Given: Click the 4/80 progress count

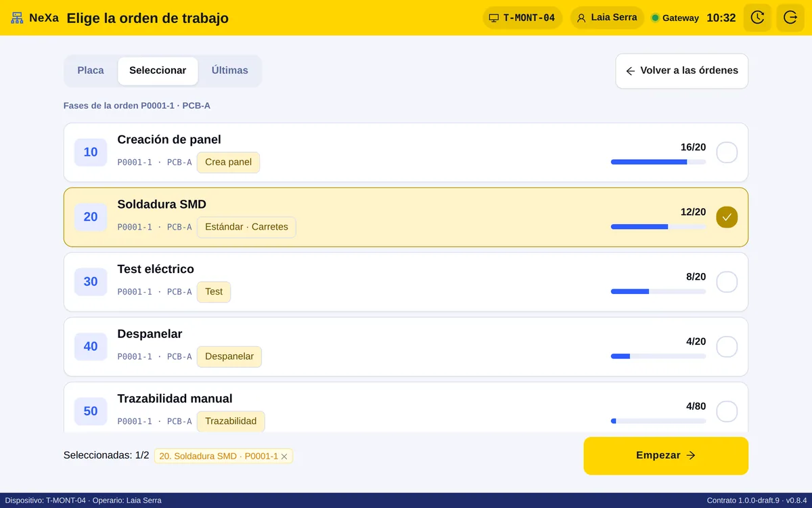Looking at the screenshot, I should (696, 406).
